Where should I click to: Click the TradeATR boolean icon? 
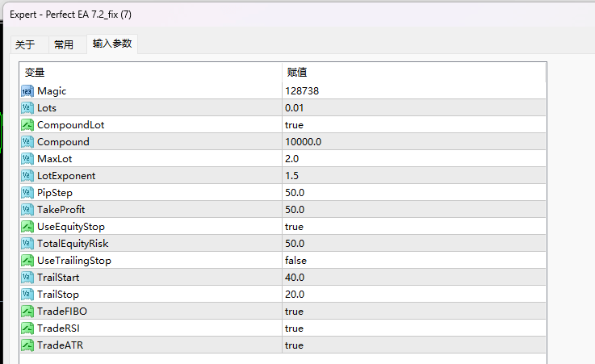coord(27,345)
